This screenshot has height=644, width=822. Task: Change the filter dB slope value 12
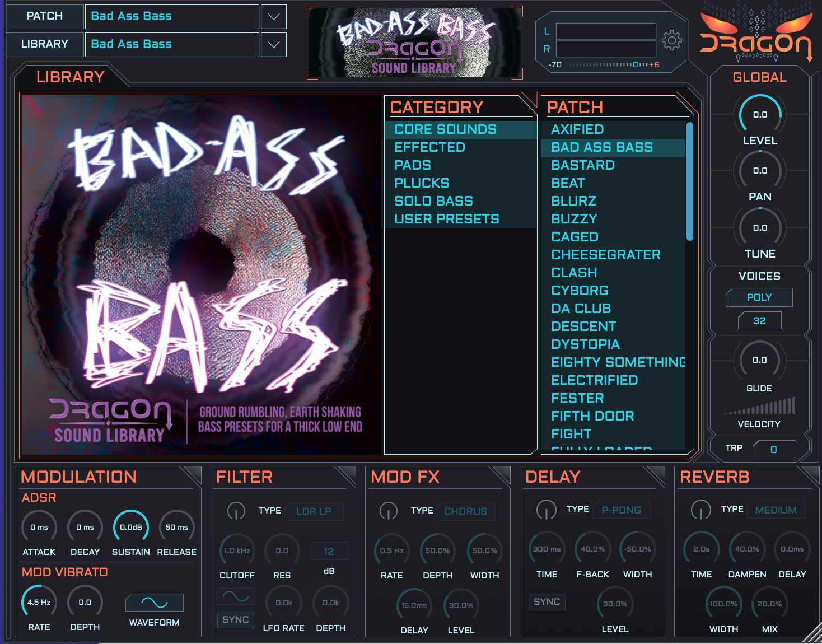tap(329, 552)
